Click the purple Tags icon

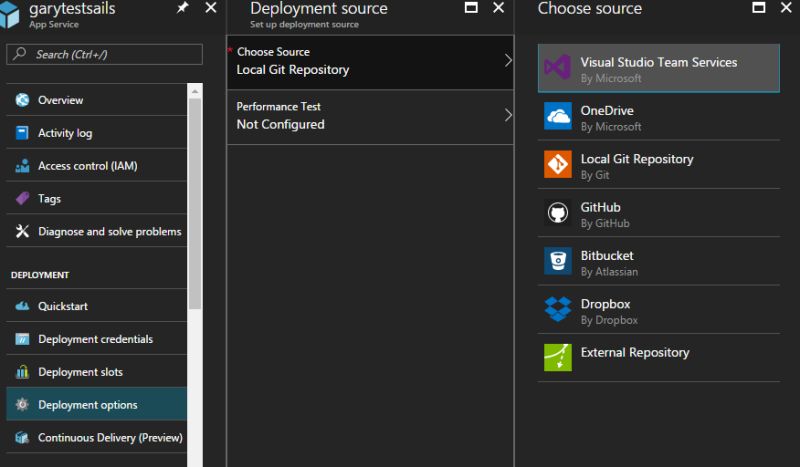pyautogui.click(x=22, y=199)
